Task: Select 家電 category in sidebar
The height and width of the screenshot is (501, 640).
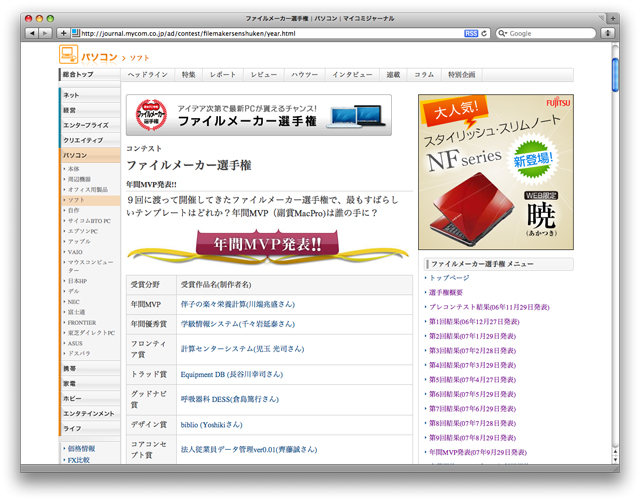Action: [90, 384]
